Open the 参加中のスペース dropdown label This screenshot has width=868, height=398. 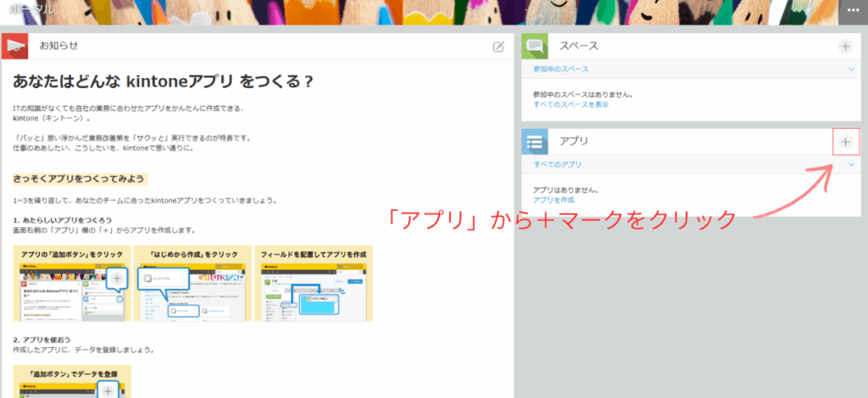pos(561,69)
